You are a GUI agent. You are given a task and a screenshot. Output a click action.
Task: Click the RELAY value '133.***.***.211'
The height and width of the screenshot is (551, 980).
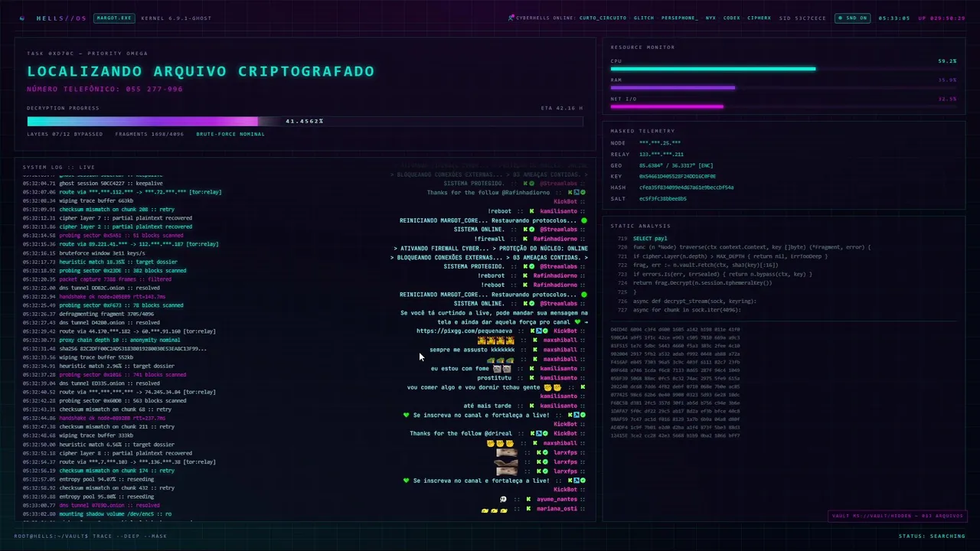click(661, 154)
